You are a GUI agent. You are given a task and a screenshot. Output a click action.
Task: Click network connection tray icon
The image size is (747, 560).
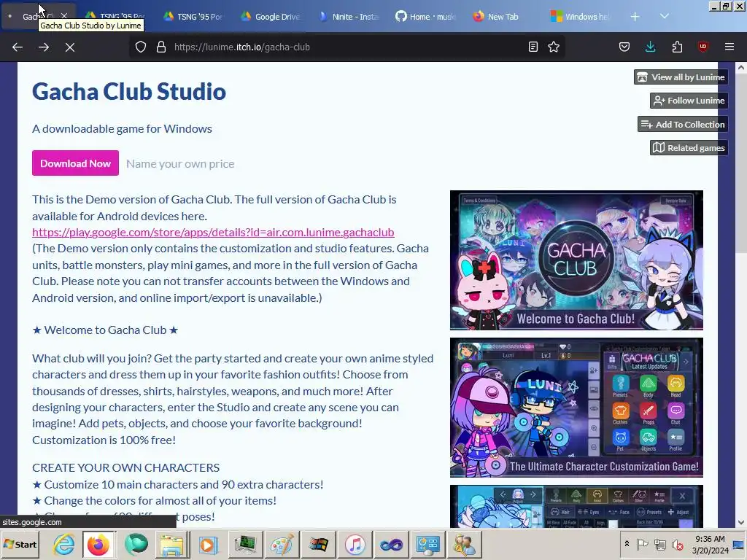point(659,544)
